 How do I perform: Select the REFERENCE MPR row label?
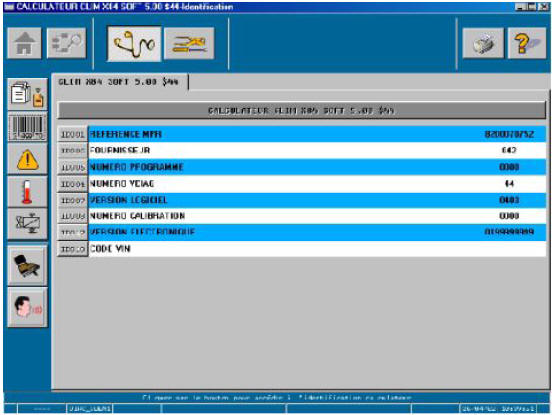[125, 134]
